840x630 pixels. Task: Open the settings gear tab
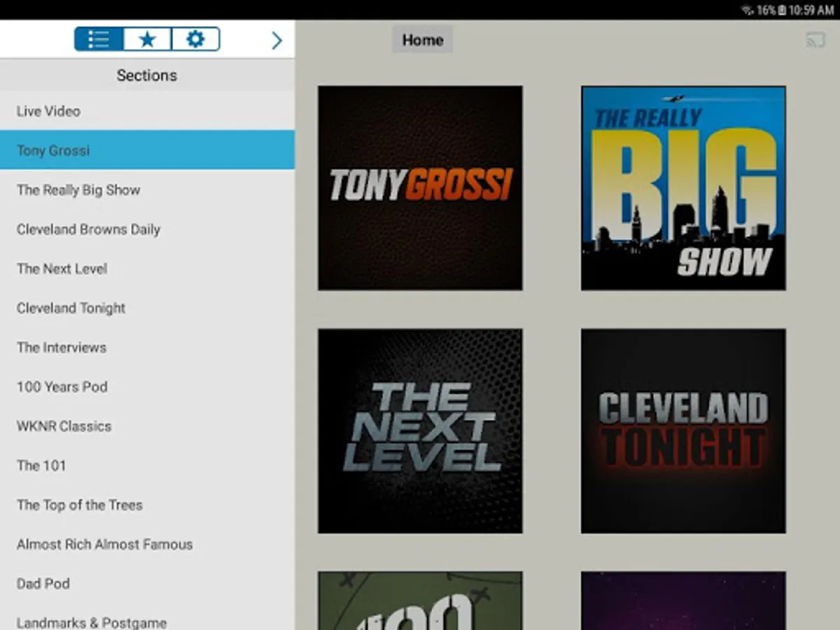[196, 39]
